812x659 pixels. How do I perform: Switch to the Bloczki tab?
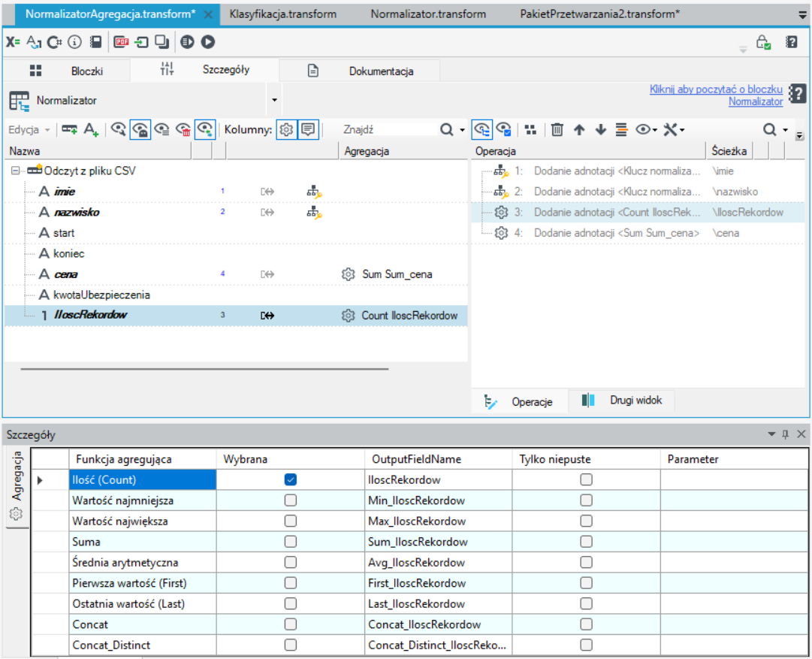[67, 71]
